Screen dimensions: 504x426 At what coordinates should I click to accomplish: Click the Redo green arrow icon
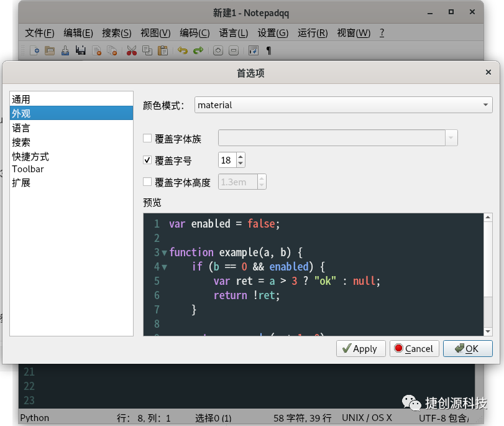pyautogui.click(x=198, y=50)
